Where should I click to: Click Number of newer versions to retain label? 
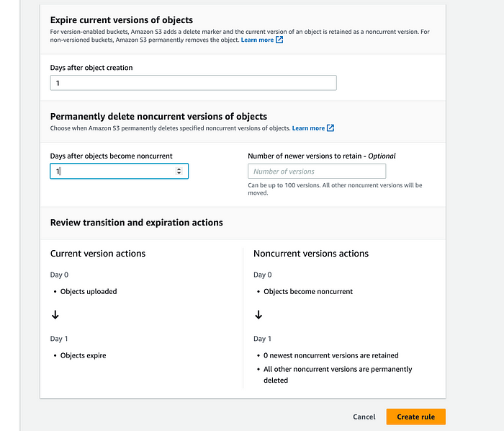coord(321,156)
